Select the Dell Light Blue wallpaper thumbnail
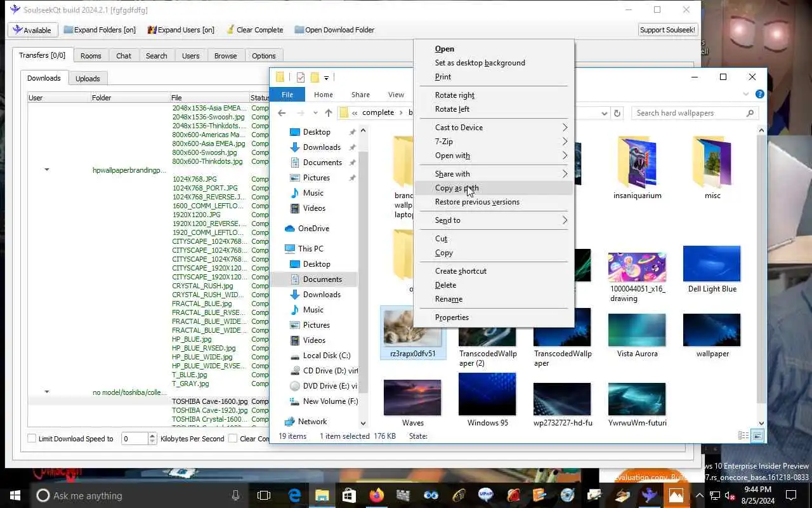812x508 pixels. pos(712,269)
